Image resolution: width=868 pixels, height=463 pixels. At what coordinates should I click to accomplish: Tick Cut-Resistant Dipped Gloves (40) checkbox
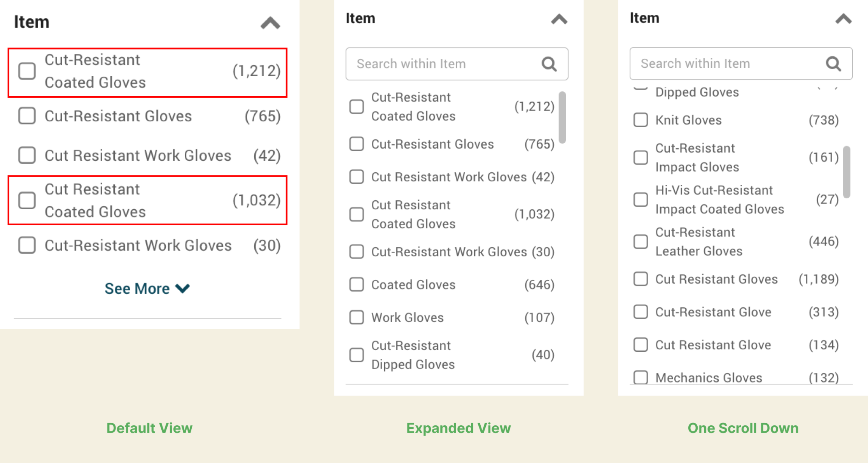[x=357, y=355]
